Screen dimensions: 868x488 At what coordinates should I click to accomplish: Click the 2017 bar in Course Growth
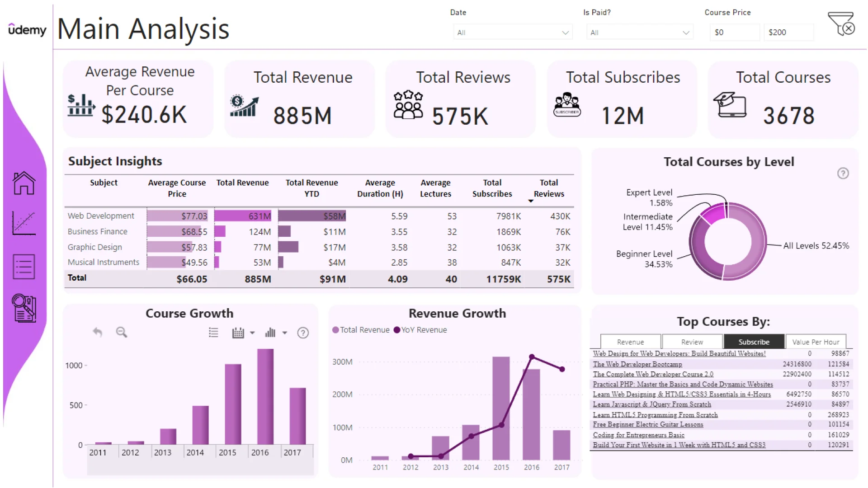pos(297,416)
